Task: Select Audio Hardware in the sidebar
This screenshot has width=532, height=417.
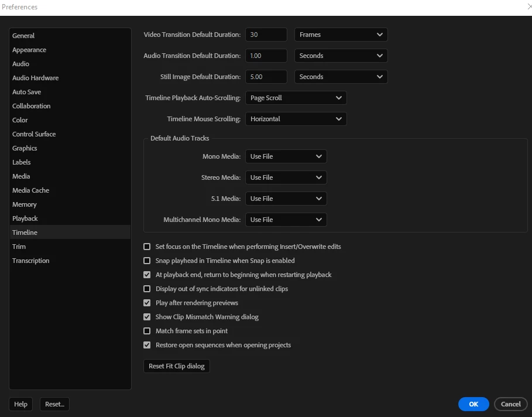Action: point(70,78)
